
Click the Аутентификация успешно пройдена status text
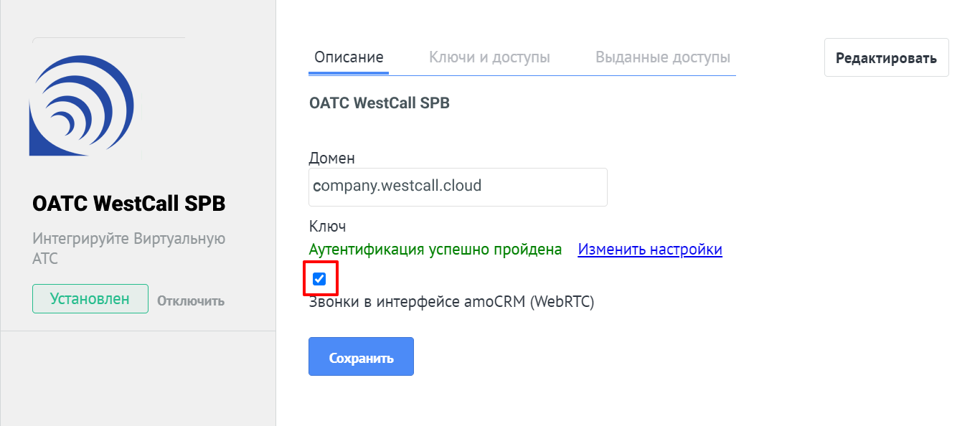[x=435, y=250]
